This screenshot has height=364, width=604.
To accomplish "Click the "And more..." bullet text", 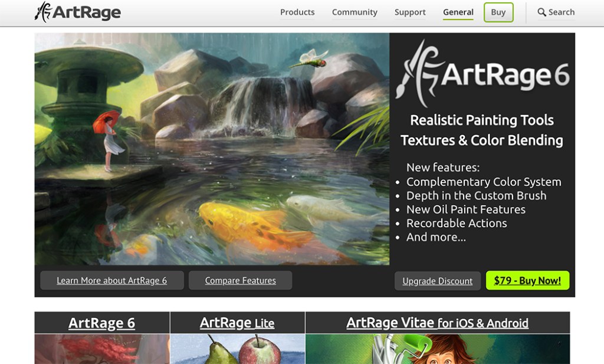I will [x=436, y=237].
